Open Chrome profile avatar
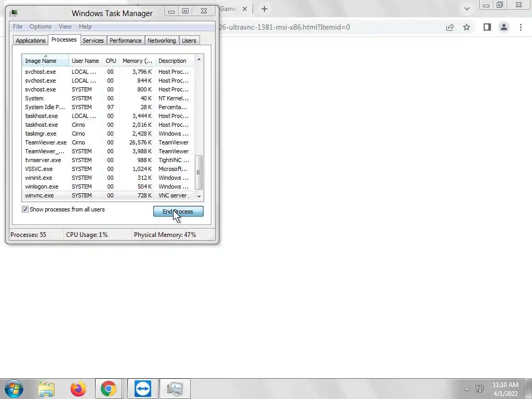 click(504, 27)
